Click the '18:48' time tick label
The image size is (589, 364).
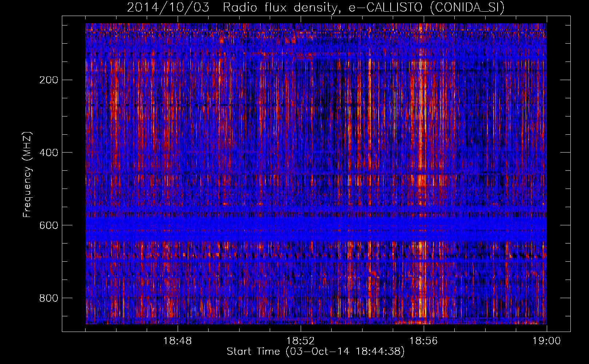178,341
